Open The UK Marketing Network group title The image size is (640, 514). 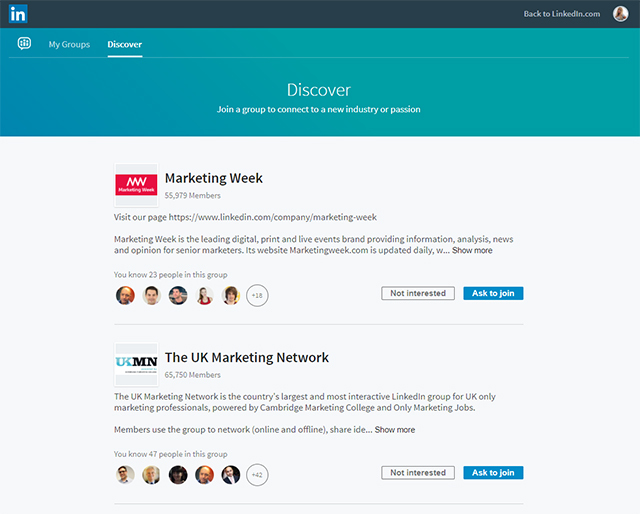247,357
